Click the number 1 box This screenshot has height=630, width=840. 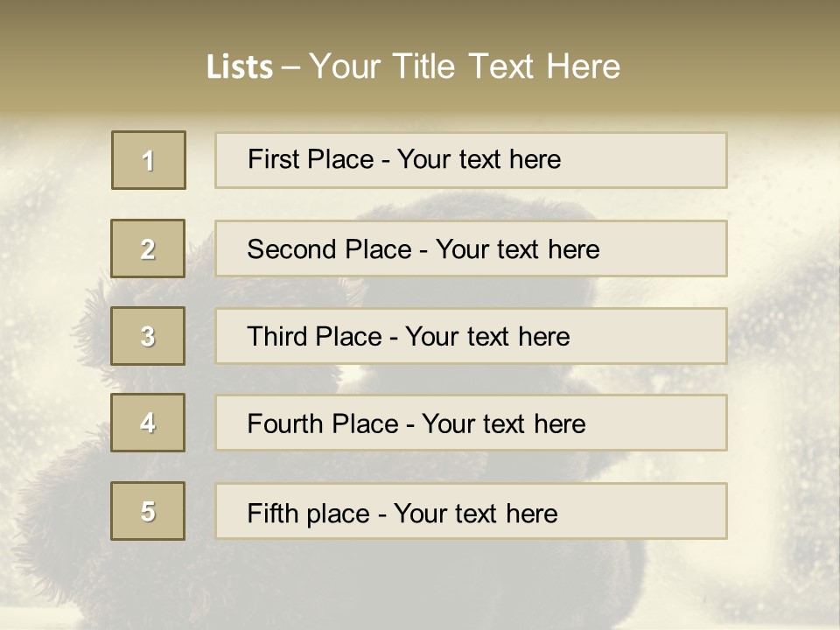click(x=149, y=160)
